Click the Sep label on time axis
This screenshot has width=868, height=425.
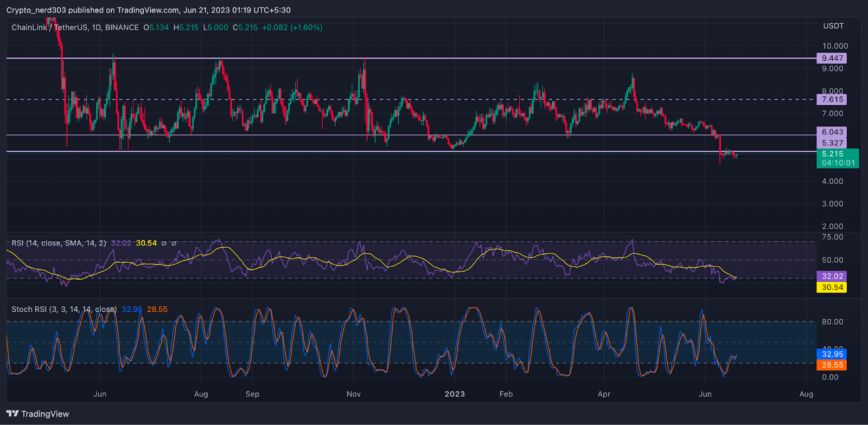pyautogui.click(x=252, y=394)
